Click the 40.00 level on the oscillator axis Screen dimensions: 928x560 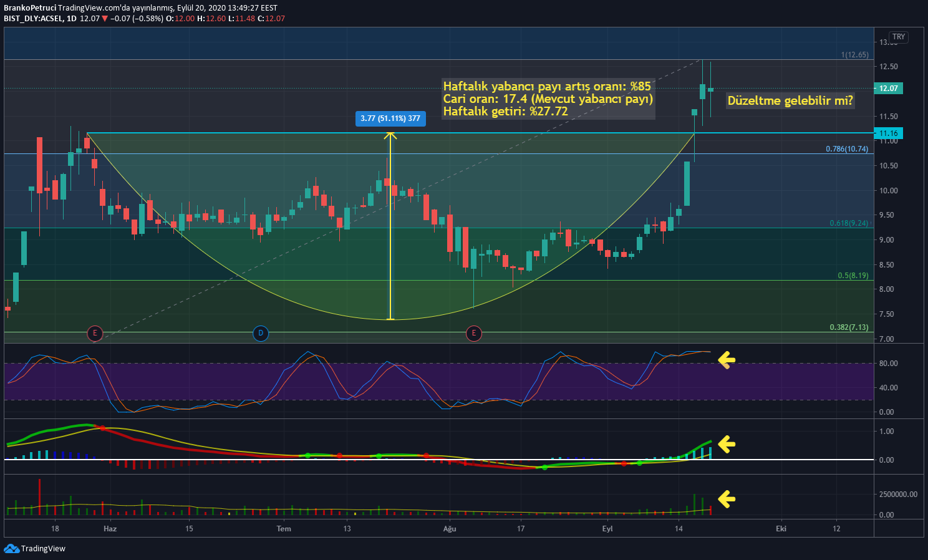(889, 388)
